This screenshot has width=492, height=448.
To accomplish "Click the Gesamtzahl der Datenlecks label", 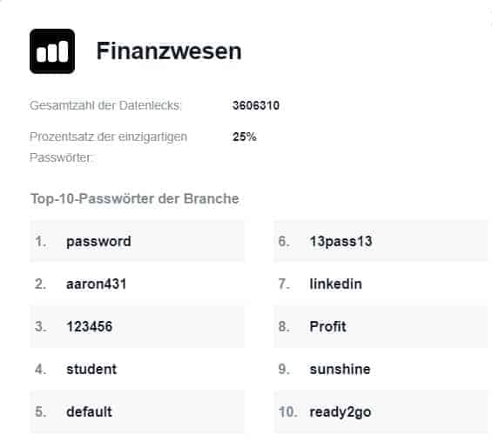I will pos(105,105).
